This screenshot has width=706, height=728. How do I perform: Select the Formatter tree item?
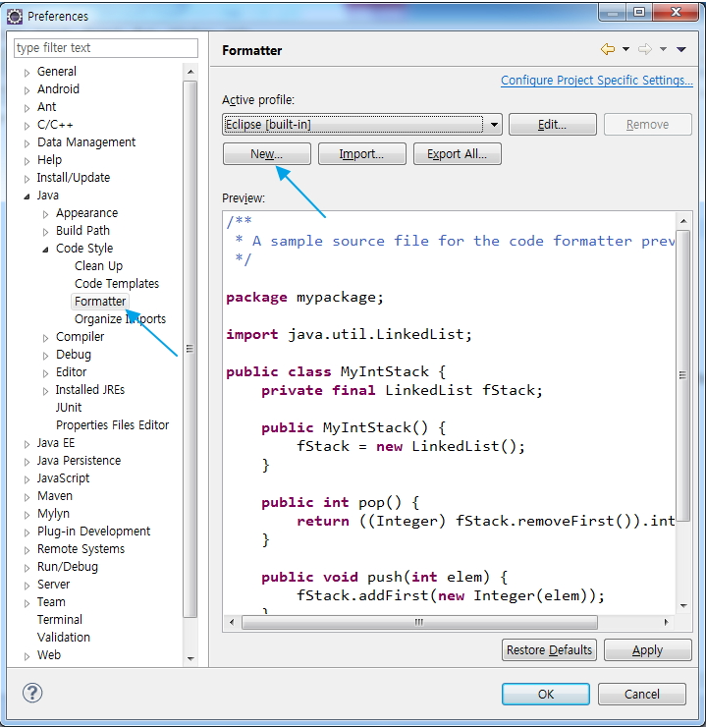(100, 302)
